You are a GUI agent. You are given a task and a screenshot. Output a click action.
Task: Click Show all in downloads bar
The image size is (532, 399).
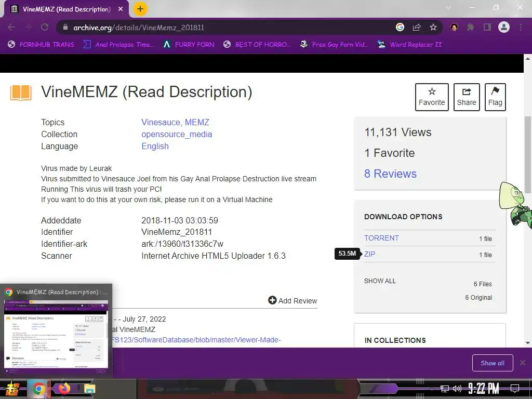point(493,363)
